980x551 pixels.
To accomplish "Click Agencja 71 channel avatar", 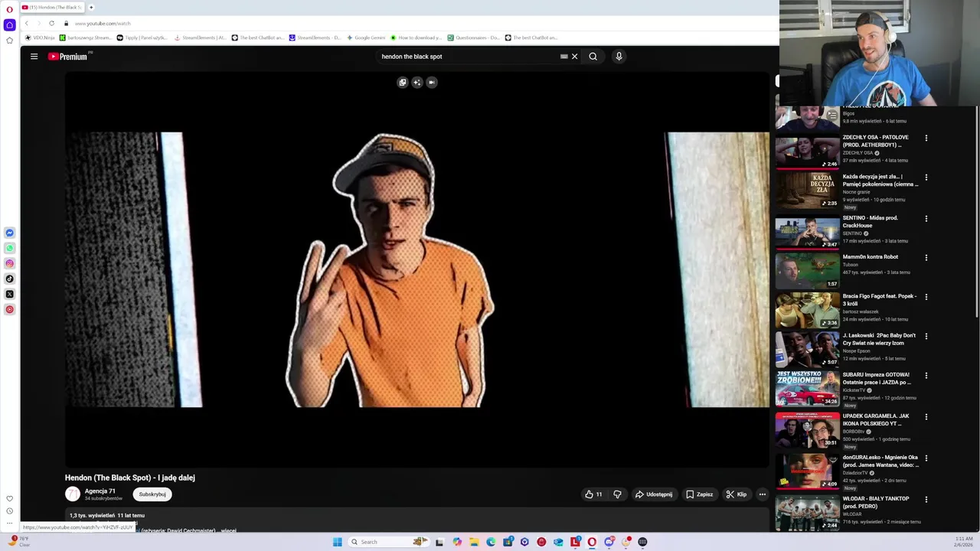I will click(x=73, y=494).
